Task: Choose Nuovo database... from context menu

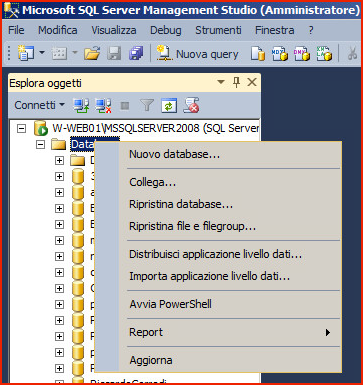Action: [x=218, y=154]
